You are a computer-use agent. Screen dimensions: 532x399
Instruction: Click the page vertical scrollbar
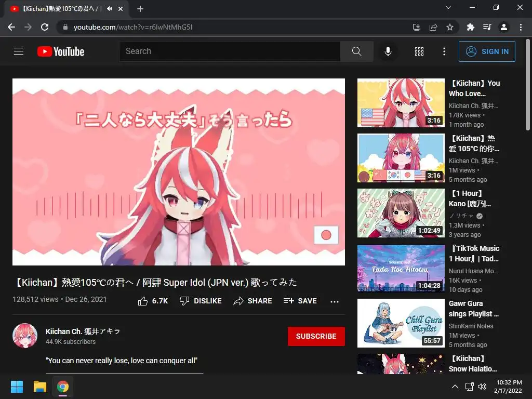tap(528, 85)
